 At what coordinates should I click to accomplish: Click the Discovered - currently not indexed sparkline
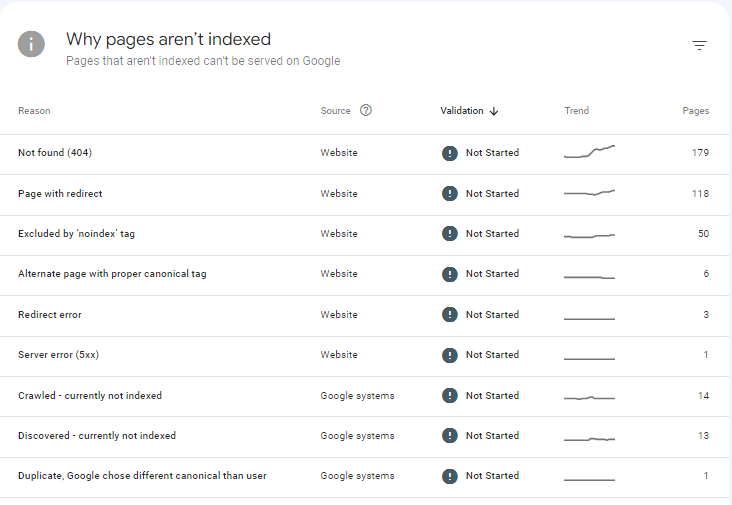click(x=589, y=439)
